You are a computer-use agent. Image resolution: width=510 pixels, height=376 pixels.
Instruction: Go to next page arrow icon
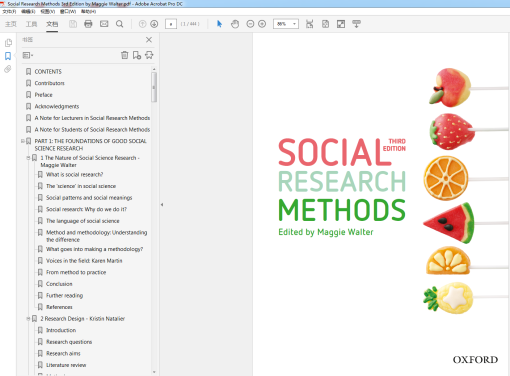coord(154,24)
